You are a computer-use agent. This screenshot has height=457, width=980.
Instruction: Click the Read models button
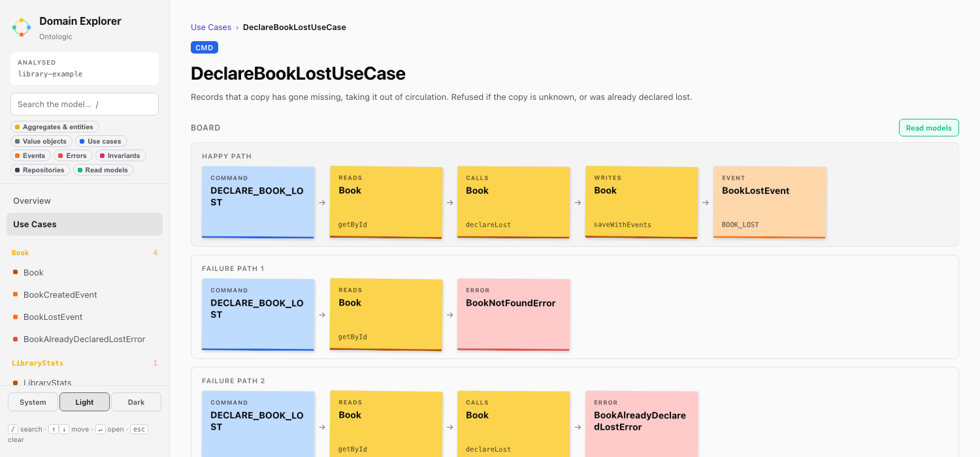(928, 128)
